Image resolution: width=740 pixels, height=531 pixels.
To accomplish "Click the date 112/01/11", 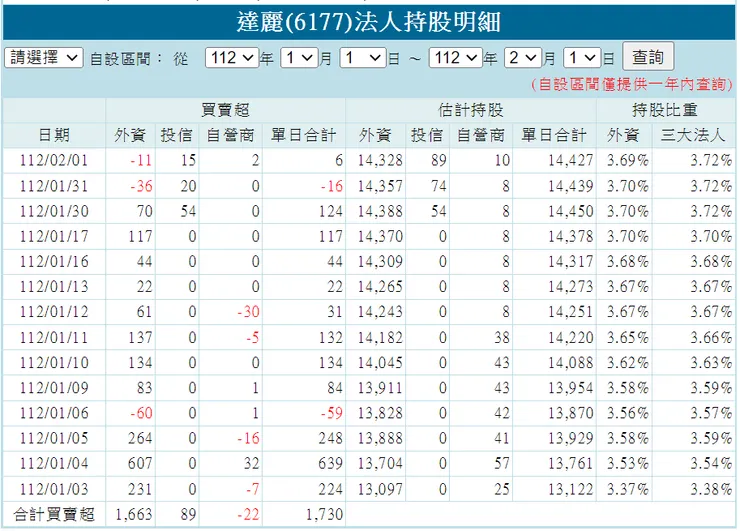I will tap(54, 338).
